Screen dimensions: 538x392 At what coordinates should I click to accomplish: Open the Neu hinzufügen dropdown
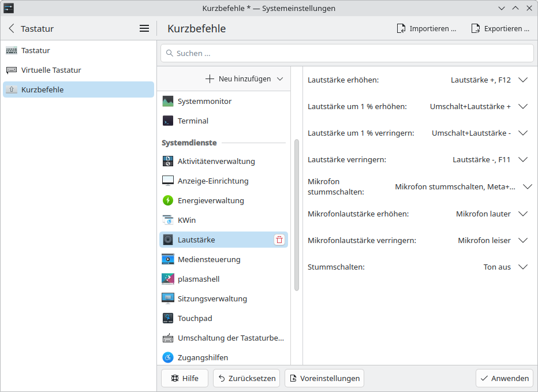tap(244, 79)
